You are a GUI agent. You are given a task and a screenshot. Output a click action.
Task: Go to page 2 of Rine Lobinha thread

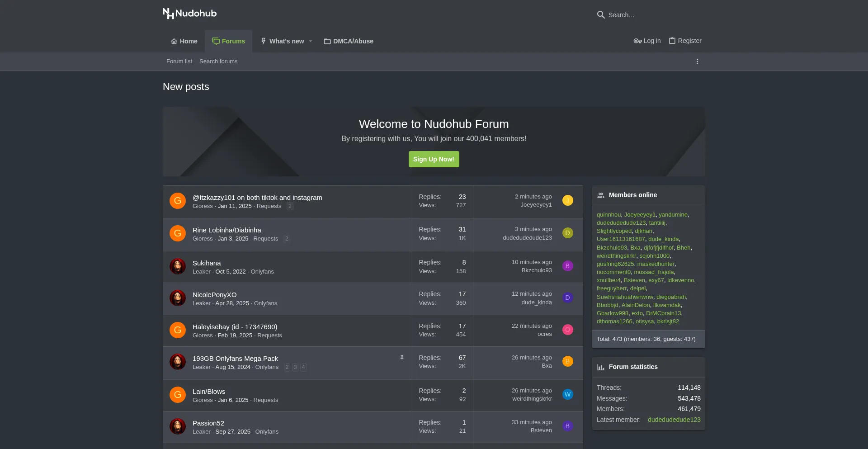tap(287, 239)
